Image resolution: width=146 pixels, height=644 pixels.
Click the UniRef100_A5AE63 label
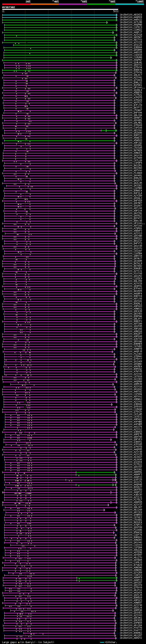coord(131,140)
